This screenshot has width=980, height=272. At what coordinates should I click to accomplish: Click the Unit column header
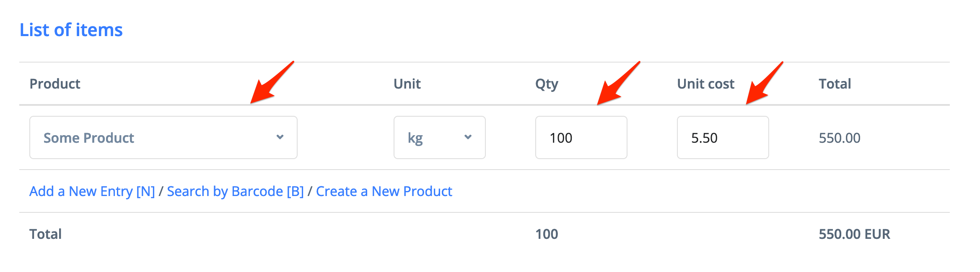(407, 84)
